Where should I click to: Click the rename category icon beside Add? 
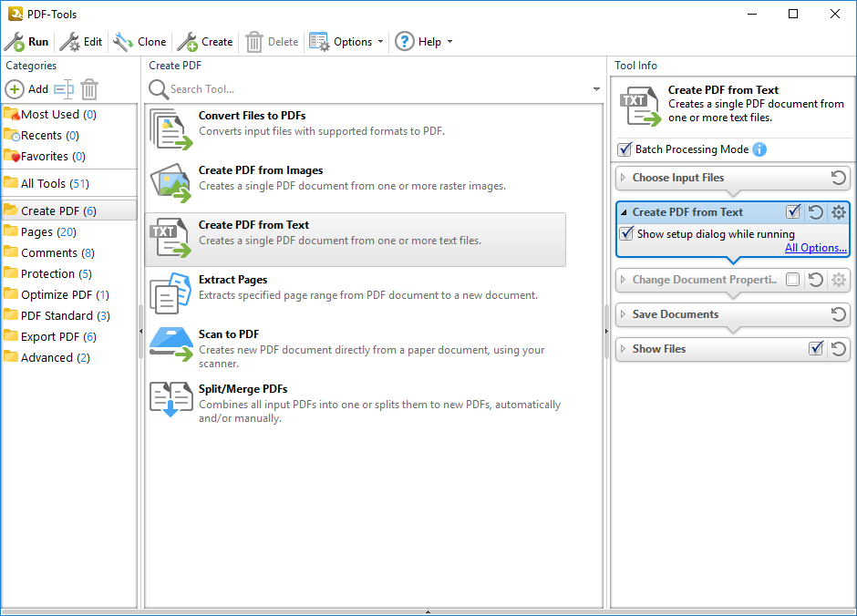point(63,89)
